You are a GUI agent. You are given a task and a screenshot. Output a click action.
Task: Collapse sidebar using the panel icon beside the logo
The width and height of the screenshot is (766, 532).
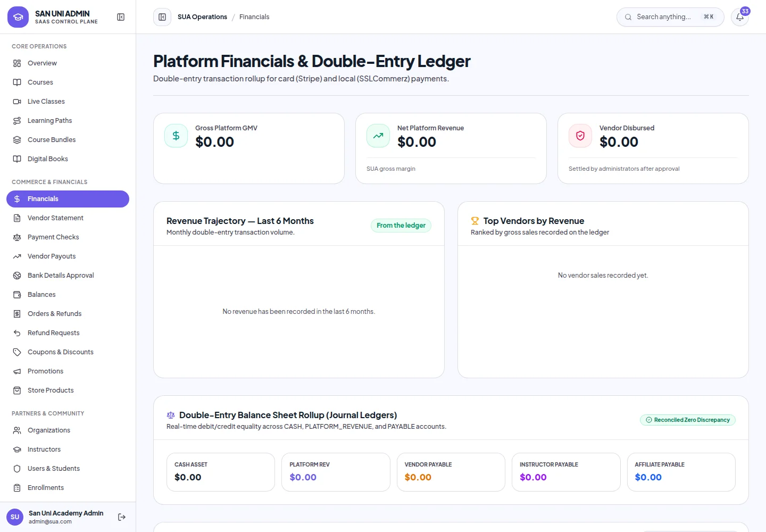[x=121, y=17]
